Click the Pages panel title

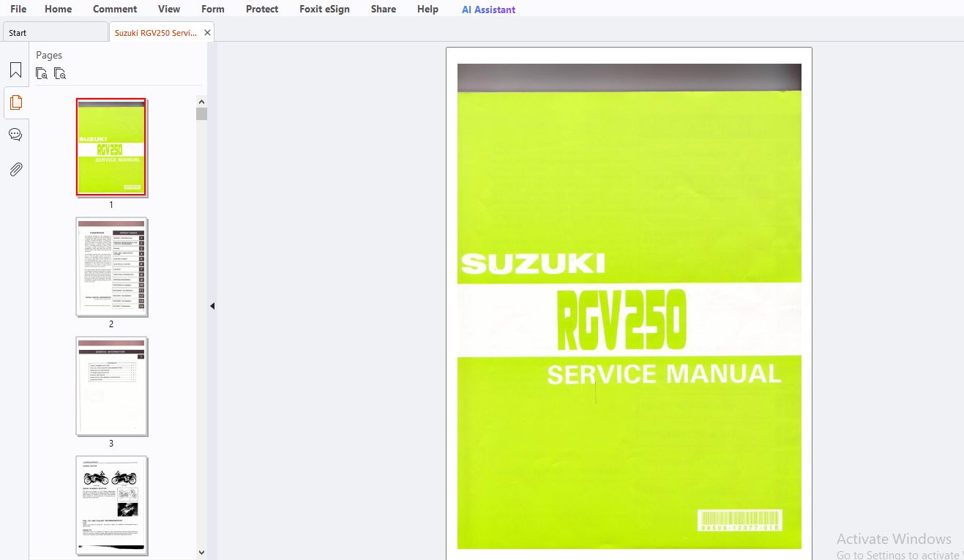click(49, 55)
